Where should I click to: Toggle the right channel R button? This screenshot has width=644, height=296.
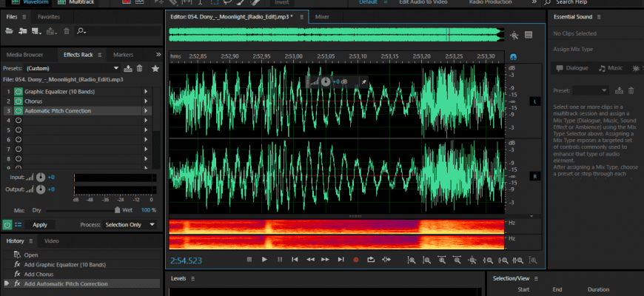[x=535, y=177]
